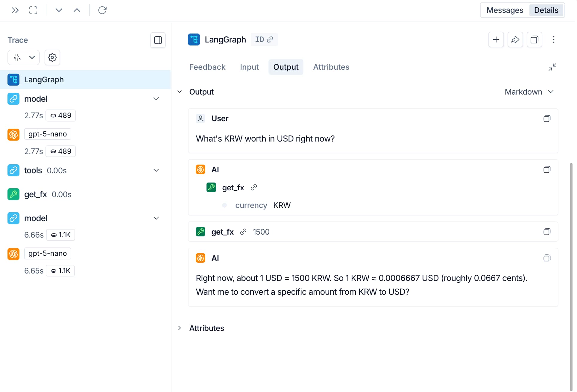Copy the User message content

coord(546,118)
